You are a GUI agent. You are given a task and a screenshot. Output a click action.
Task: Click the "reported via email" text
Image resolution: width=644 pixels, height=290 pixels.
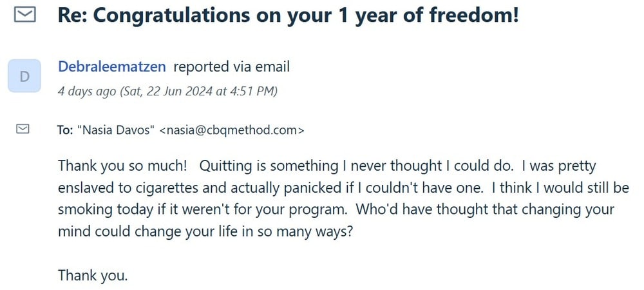tap(231, 66)
